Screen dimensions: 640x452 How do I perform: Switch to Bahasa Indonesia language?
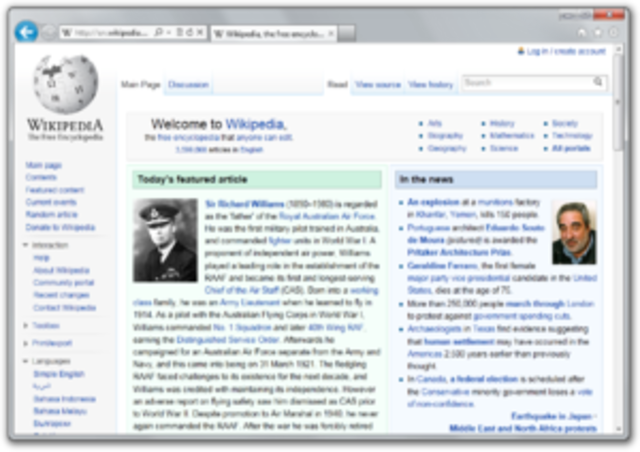pyautogui.click(x=64, y=399)
